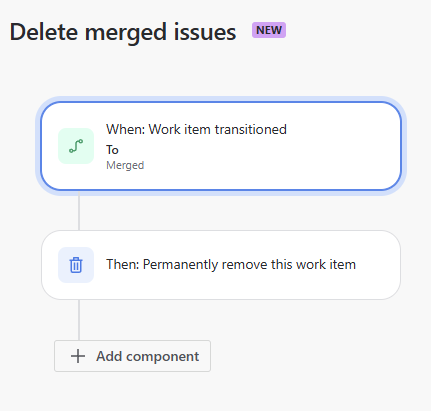Click the purple NEW badge
431x411 pixels.
pos(269,30)
